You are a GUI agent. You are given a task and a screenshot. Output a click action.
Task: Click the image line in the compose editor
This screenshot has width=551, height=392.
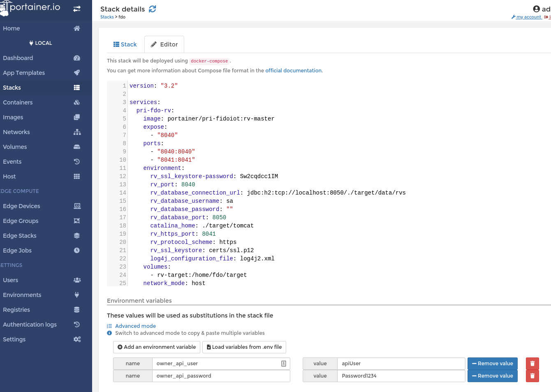[x=209, y=119]
